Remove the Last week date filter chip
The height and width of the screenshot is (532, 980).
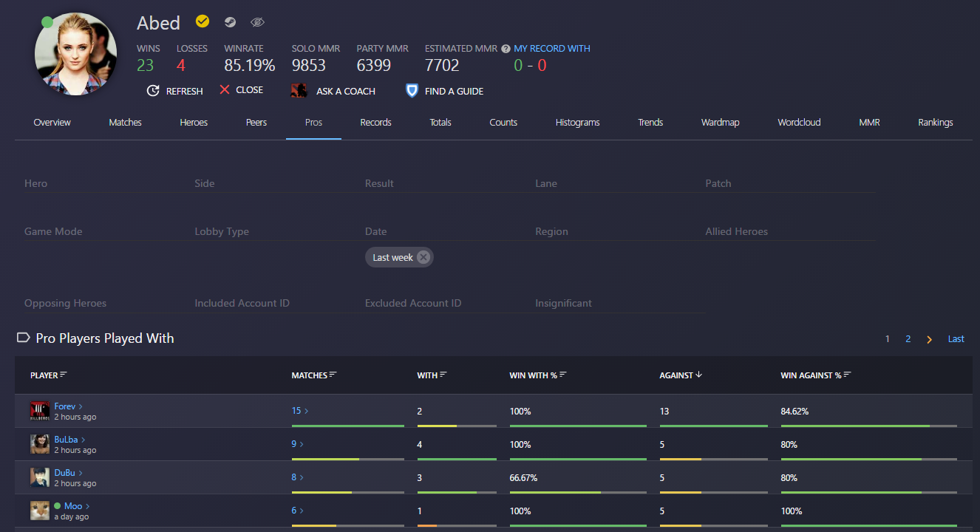[423, 257]
